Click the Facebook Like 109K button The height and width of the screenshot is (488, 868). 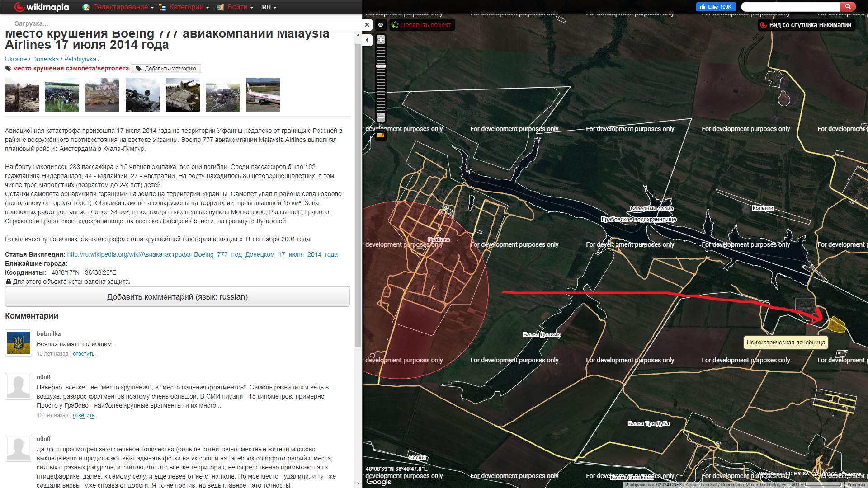(x=716, y=7)
